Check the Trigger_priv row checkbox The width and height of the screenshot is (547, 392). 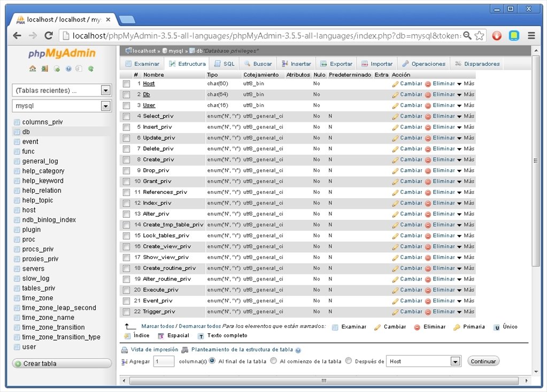126,312
